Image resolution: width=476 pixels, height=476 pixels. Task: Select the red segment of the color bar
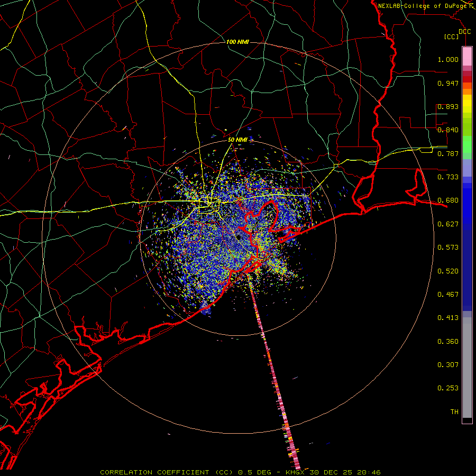467,79
